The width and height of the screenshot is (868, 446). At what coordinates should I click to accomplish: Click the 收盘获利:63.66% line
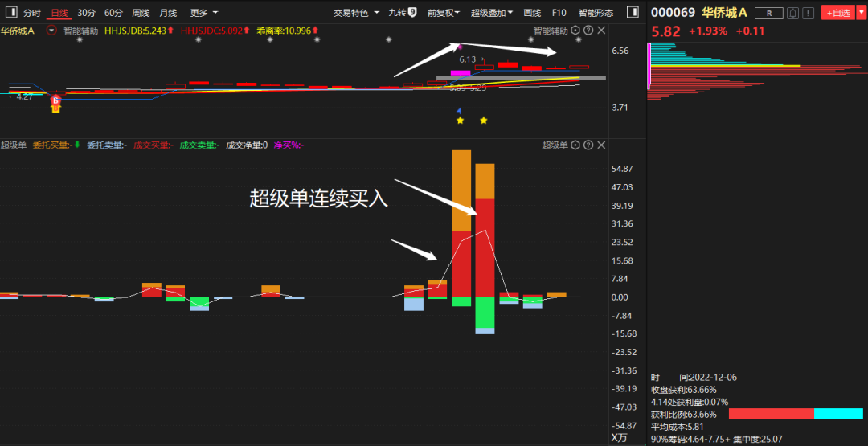point(684,390)
